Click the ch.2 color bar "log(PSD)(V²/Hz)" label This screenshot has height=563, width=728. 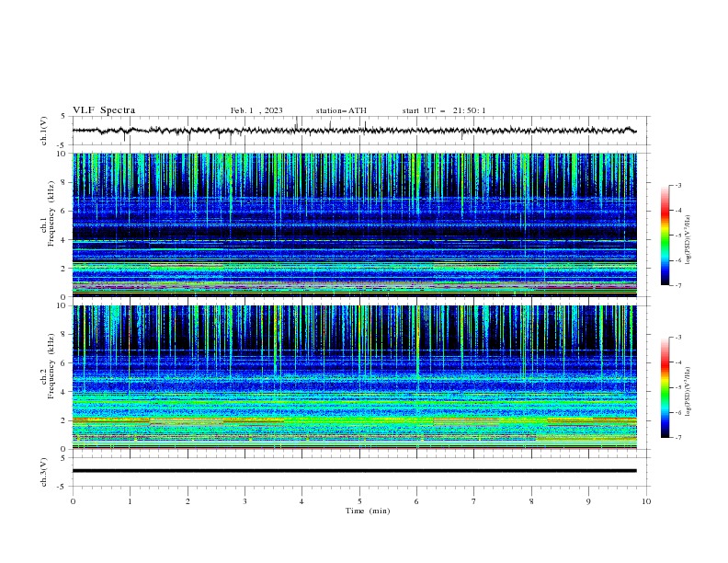click(x=688, y=392)
